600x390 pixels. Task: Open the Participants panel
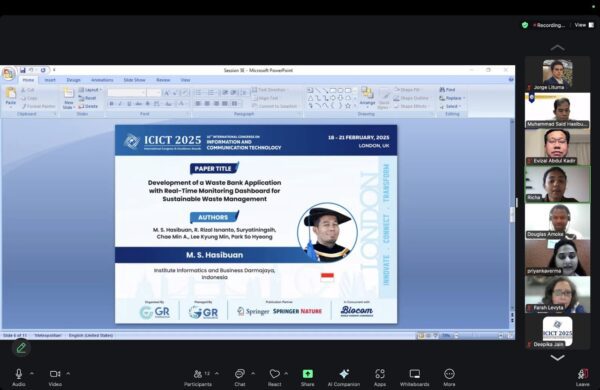(x=198, y=374)
